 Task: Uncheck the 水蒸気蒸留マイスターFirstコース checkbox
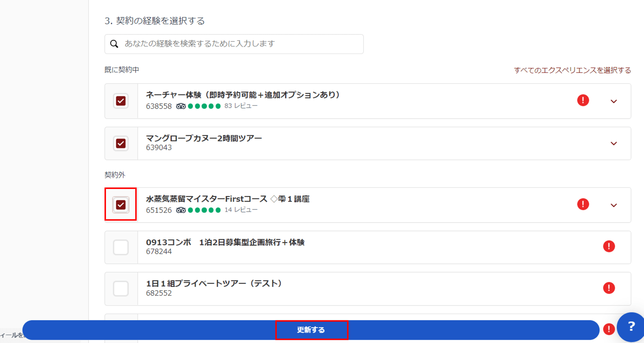pos(121,205)
